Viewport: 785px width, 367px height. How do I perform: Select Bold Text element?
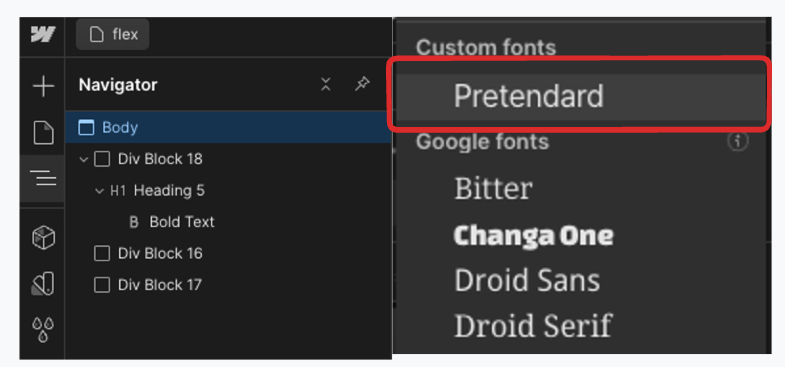181,222
